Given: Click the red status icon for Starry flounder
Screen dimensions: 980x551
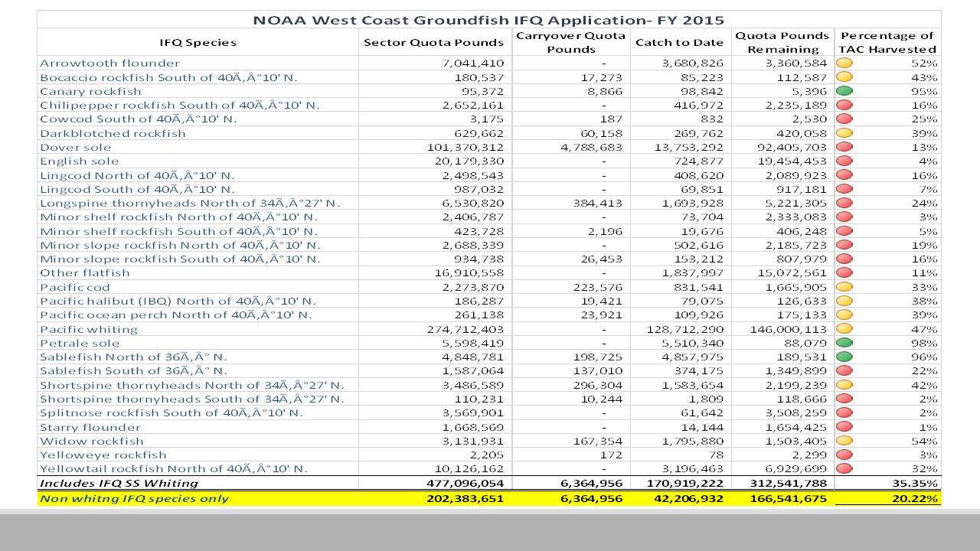Looking at the screenshot, I should (x=845, y=427).
